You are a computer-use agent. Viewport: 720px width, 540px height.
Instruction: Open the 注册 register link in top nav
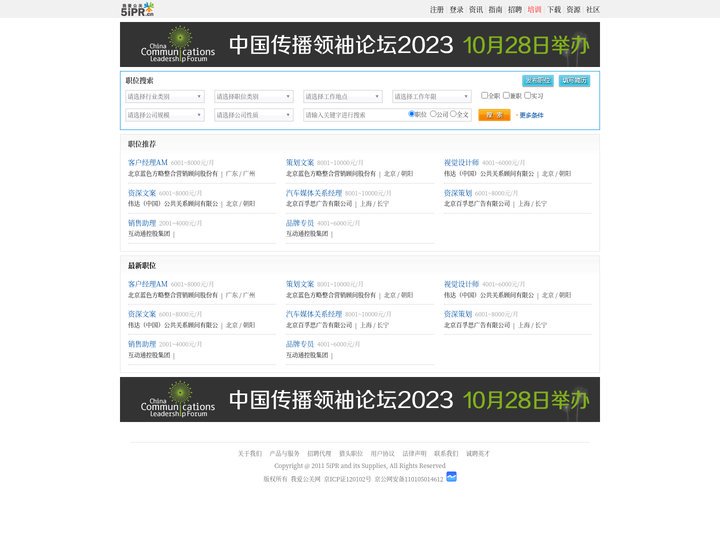pyautogui.click(x=437, y=10)
